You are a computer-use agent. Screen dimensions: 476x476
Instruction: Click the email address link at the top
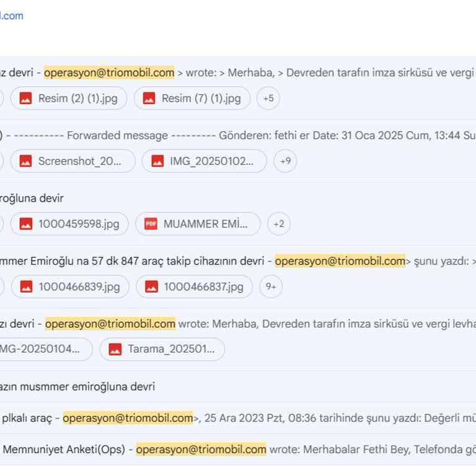(11, 16)
